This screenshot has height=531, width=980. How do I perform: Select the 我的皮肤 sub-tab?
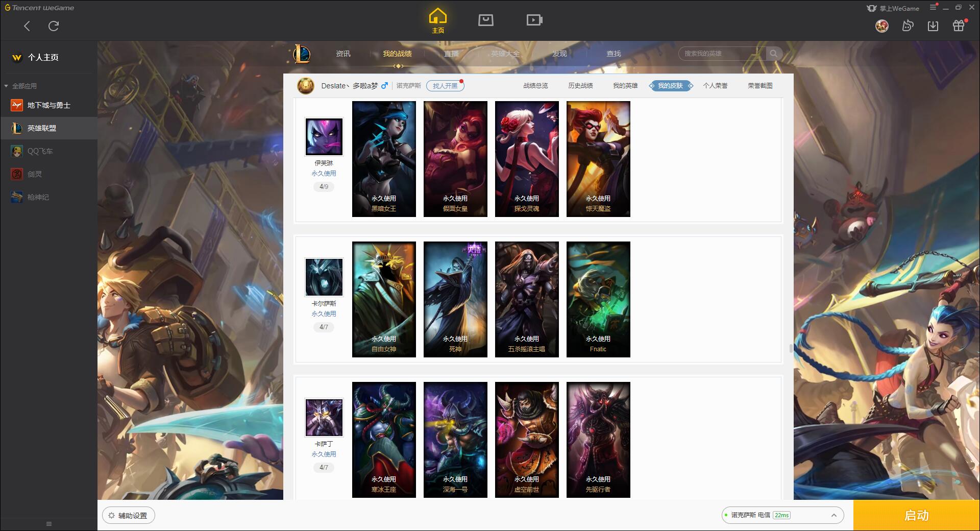point(670,86)
